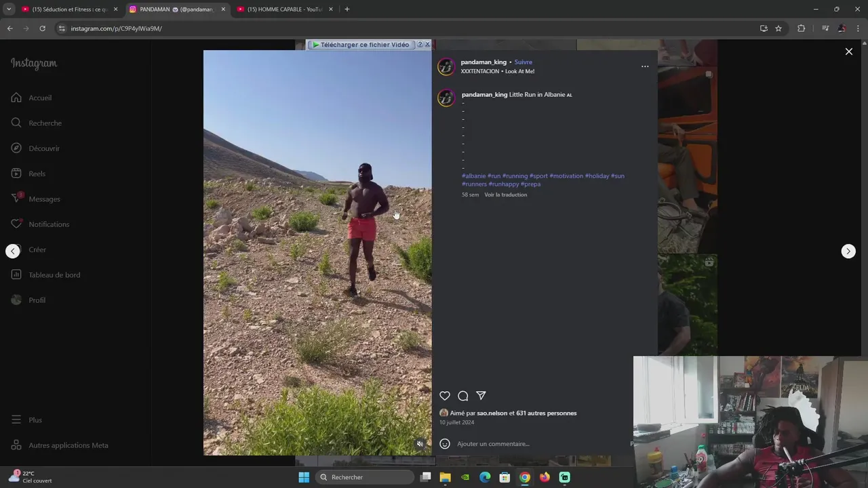Viewport: 868px width, 488px height.
Task: Open Autres applications Meta
Action: [x=60, y=445]
